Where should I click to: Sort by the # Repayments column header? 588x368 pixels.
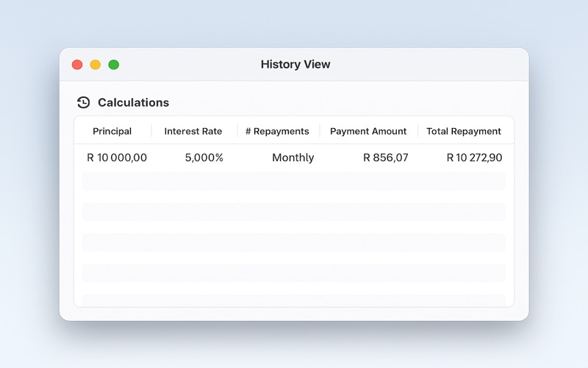click(277, 131)
